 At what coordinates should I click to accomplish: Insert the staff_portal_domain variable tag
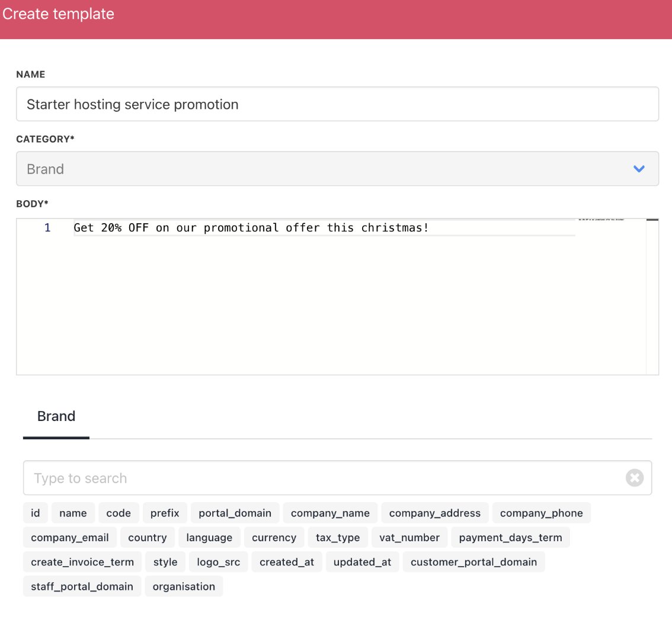[x=82, y=586]
